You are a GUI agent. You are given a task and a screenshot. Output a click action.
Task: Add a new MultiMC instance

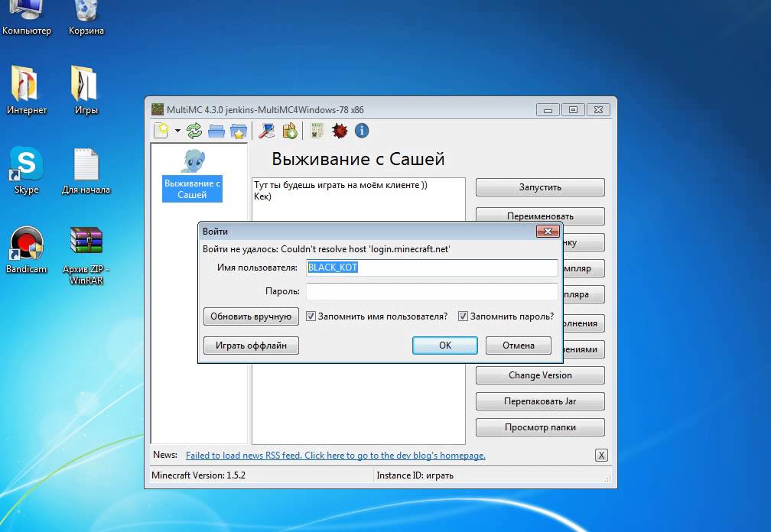[x=162, y=131]
